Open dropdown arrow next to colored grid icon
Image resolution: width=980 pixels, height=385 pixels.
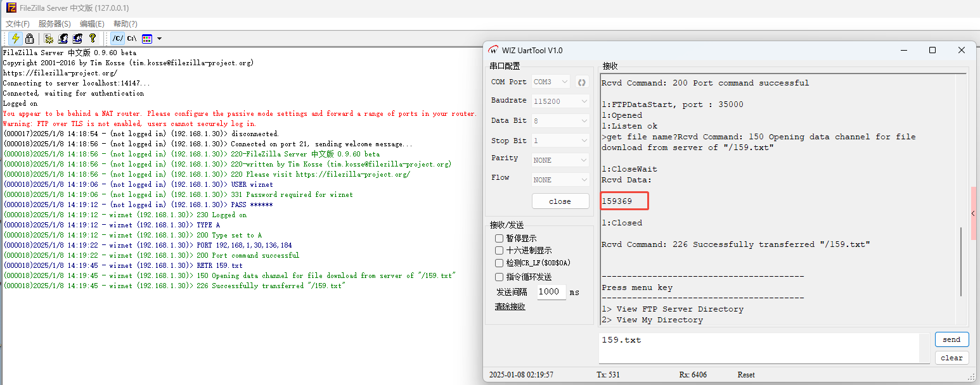(159, 39)
